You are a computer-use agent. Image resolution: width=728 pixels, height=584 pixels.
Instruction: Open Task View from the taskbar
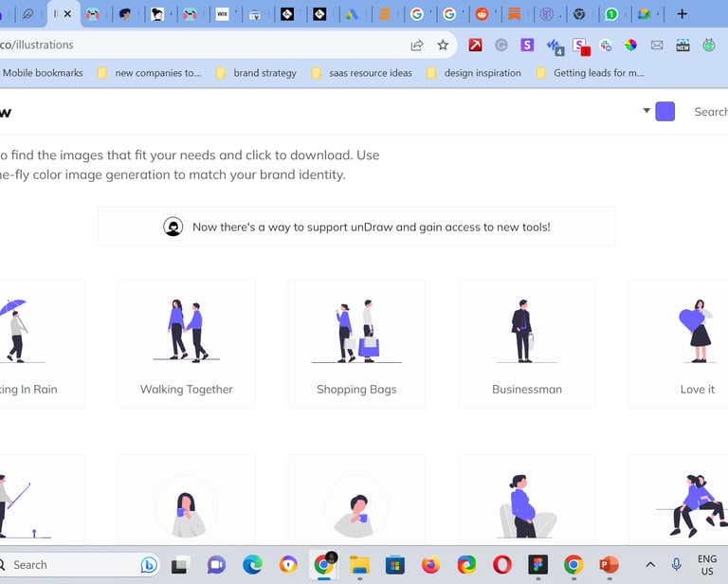(180, 565)
